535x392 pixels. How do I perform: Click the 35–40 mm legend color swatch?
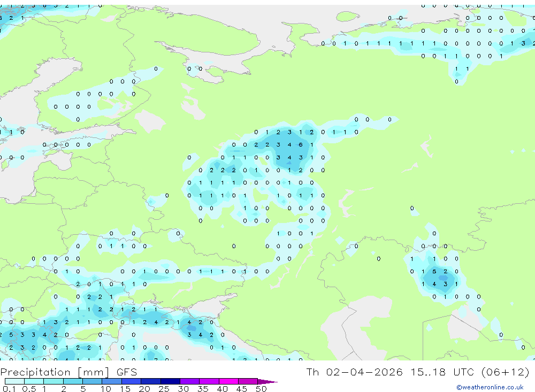point(209,381)
